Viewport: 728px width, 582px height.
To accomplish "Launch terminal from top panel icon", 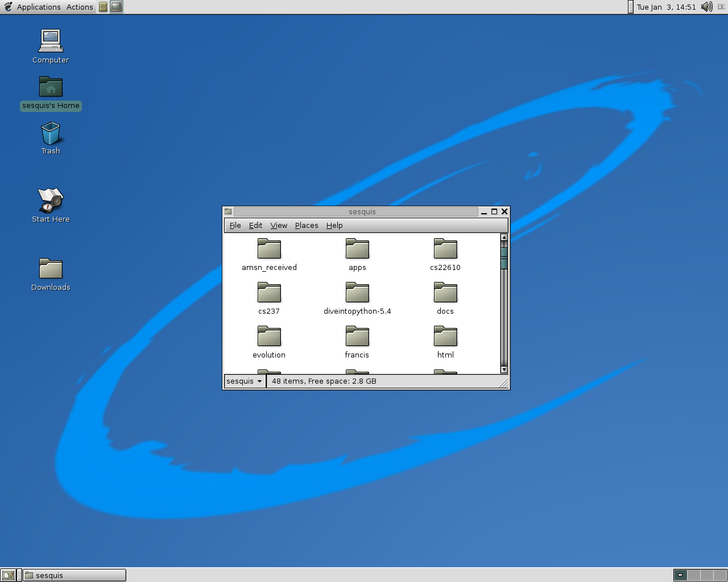I will 117,7.
